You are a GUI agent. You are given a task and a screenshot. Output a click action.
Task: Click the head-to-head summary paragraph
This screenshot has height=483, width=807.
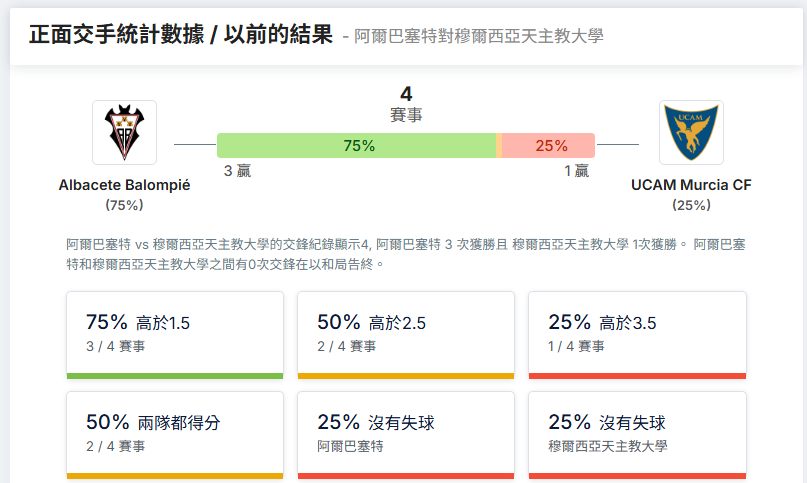coord(406,254)
